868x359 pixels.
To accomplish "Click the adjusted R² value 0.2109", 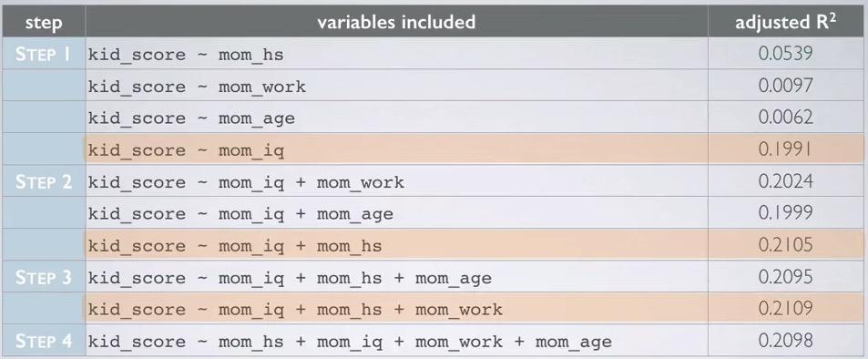I will tap(785, 309).
